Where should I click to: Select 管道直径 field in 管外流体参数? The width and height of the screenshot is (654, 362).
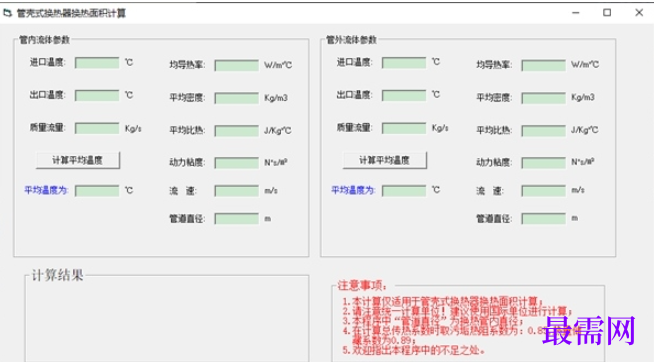click(x=543, y=219)
